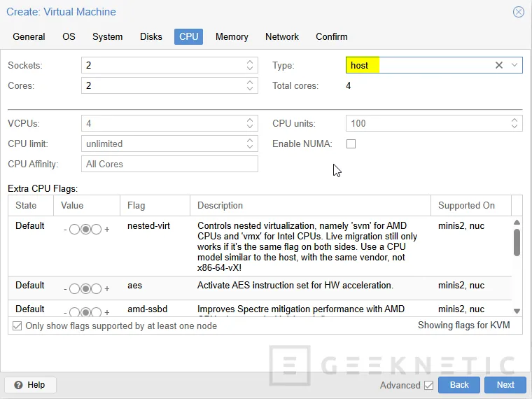Click the State column header
532x399 pixels.
tap(31, 205)
